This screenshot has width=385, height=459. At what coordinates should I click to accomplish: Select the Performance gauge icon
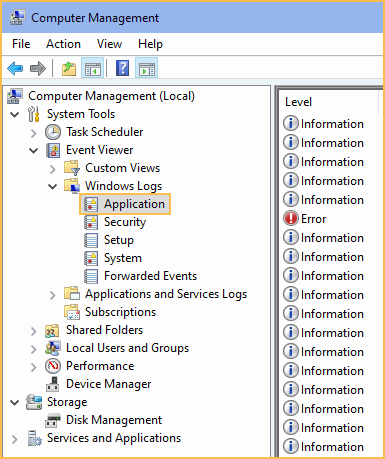pos(53,366)
